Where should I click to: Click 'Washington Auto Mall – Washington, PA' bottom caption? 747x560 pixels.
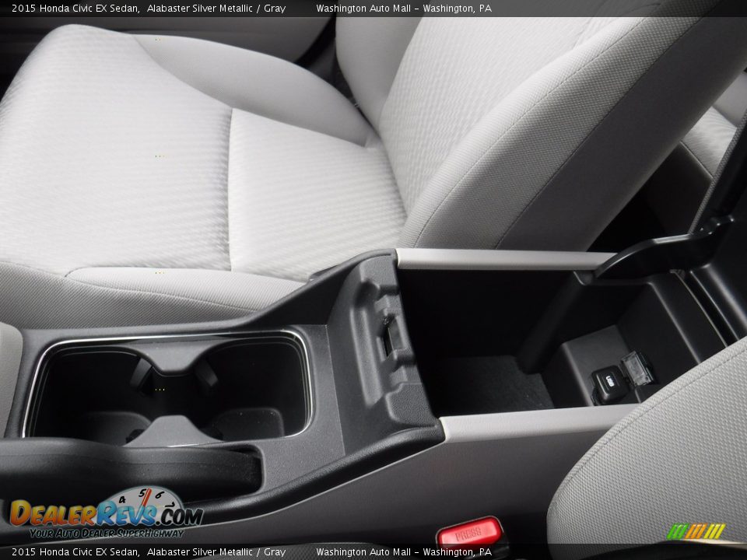click(404, 551)
